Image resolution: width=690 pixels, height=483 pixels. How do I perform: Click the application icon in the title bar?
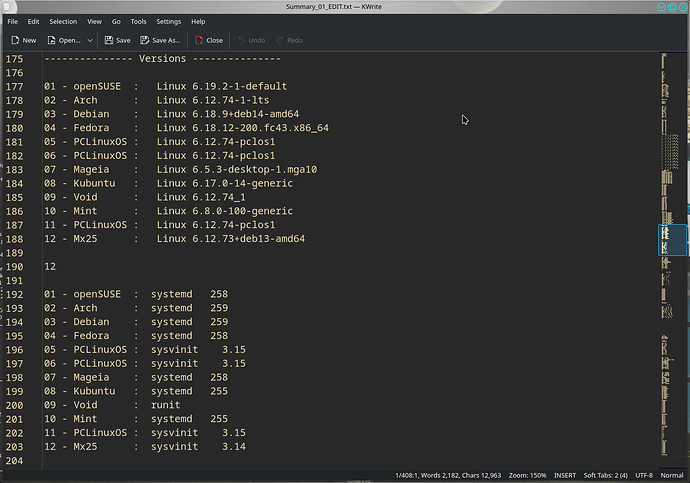click(x=7, y=7)
